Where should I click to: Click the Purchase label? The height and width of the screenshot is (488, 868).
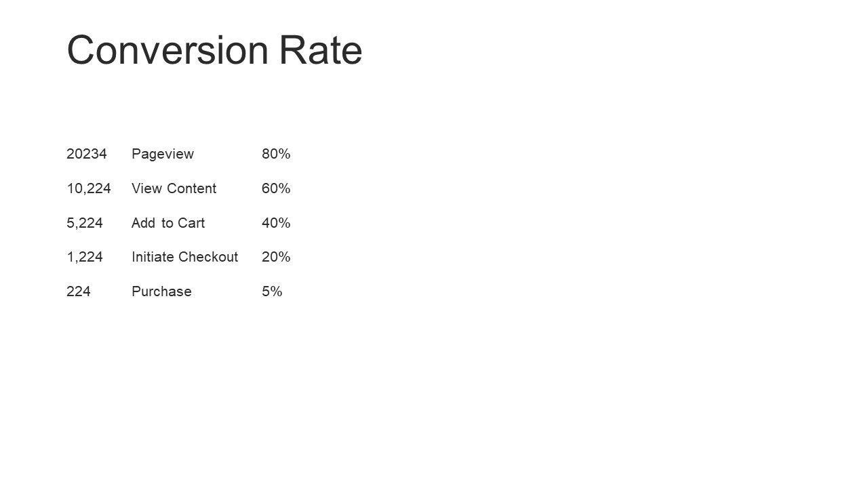click(x=161, y=291)
